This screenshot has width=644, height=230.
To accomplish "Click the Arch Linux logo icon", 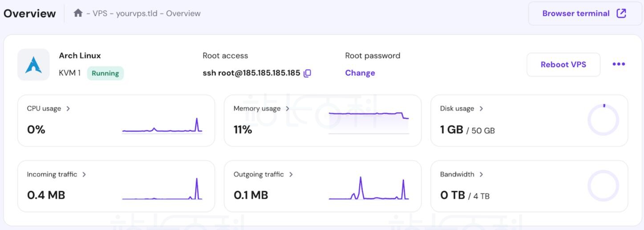I will tap(33, 65).
